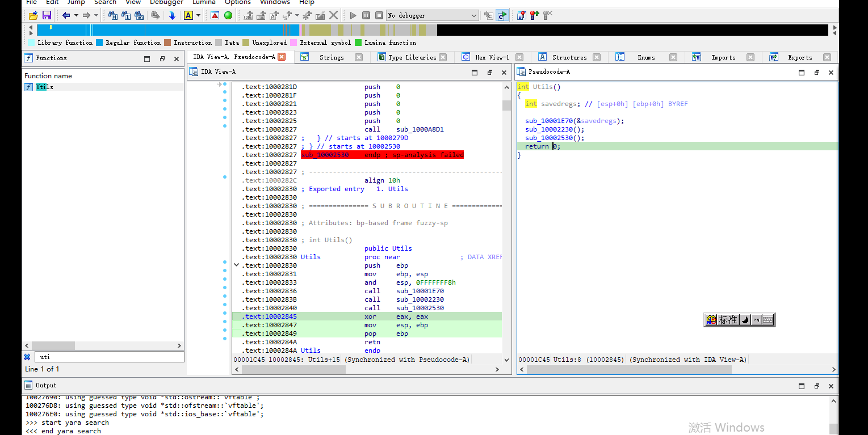Click the pause process button
The width and height of the screenshot is (868, 435).
[366, 15]
